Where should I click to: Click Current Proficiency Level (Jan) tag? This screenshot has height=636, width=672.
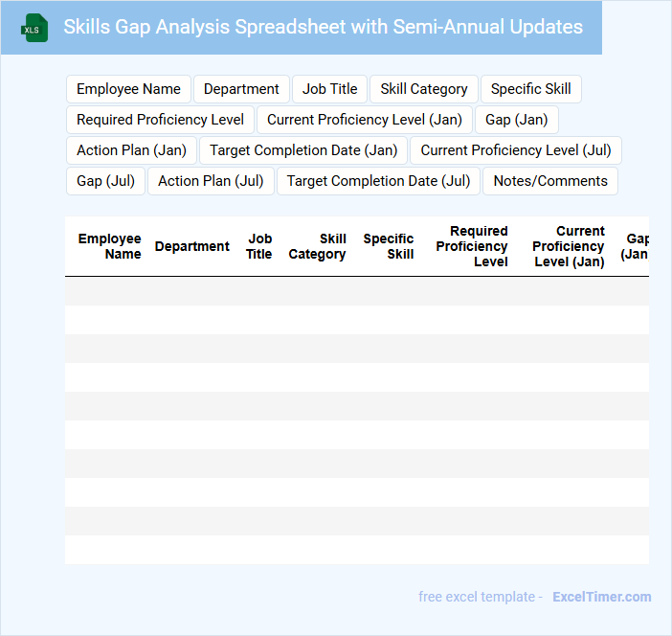pos(365,120)
